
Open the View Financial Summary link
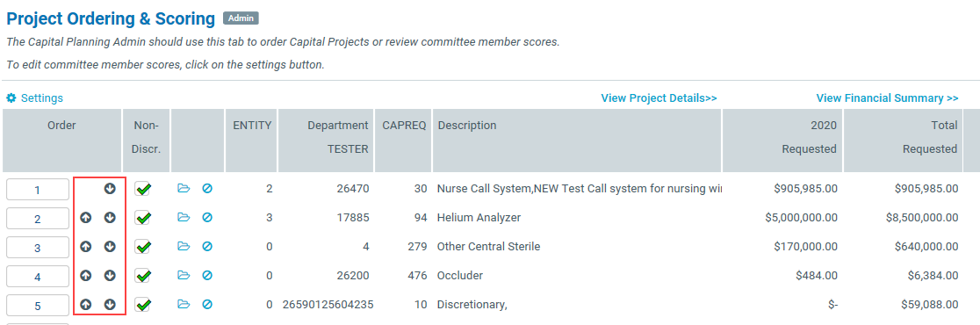click(888, 98)
